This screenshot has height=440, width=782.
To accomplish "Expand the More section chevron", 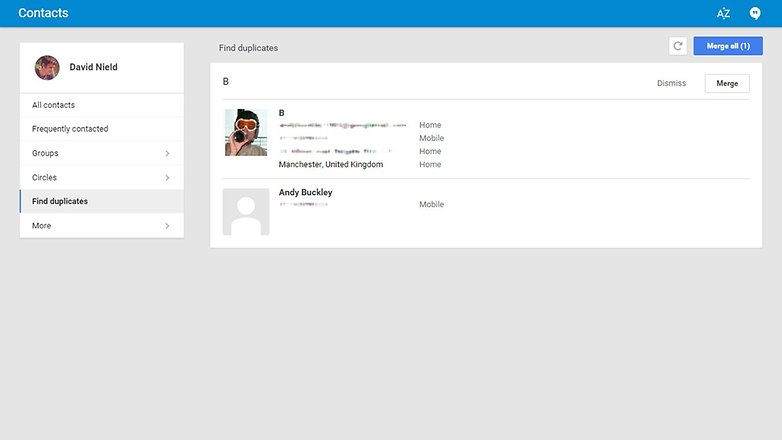I will point(167,226).
